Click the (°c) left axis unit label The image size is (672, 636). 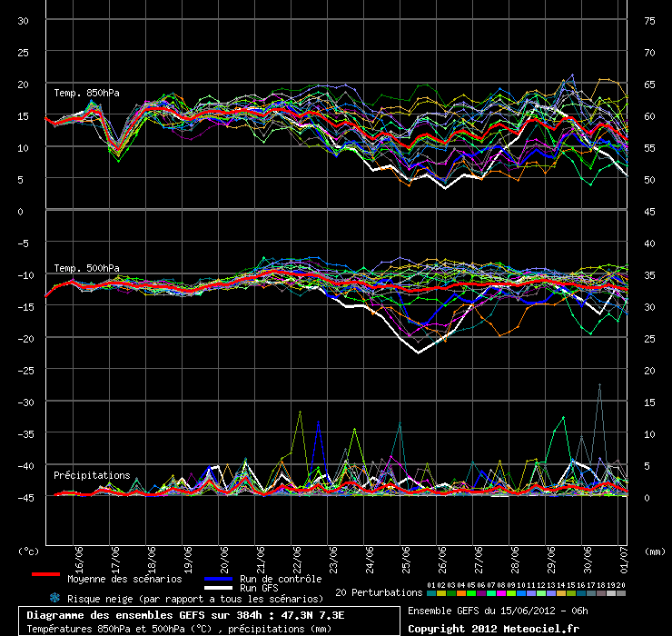point(30,551)
